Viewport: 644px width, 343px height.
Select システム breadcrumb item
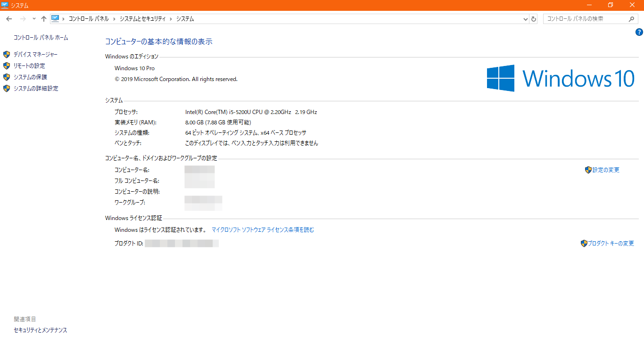[185, 19]
